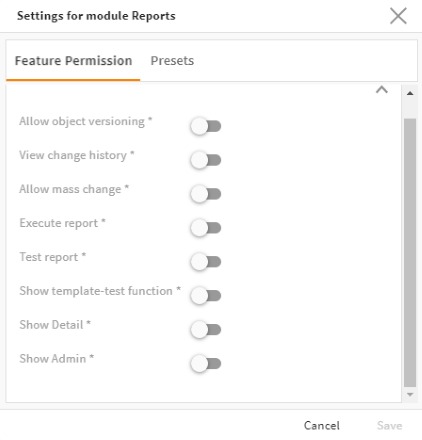Enable the Allow object versioning switch
This screenshot has width=422, height=440.
206,126
